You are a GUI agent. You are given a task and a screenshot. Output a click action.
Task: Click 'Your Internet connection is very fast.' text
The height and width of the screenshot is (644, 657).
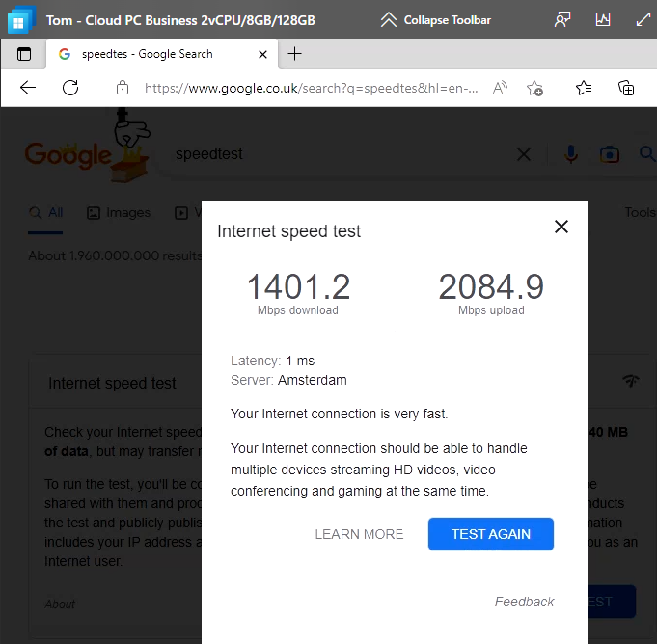click(339, 414)
